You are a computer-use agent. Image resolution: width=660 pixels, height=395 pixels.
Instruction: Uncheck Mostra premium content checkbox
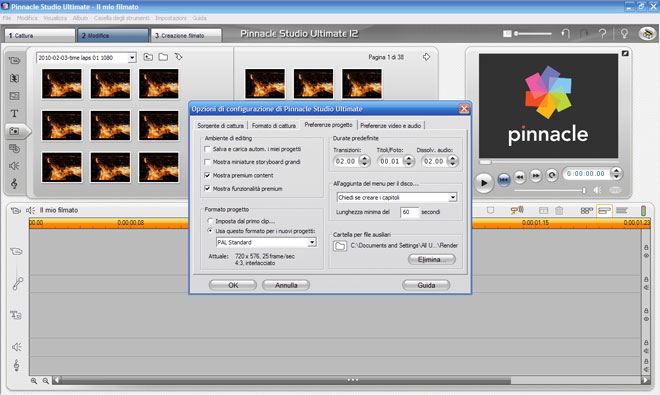pyautogui.click(x=207, y=175)
